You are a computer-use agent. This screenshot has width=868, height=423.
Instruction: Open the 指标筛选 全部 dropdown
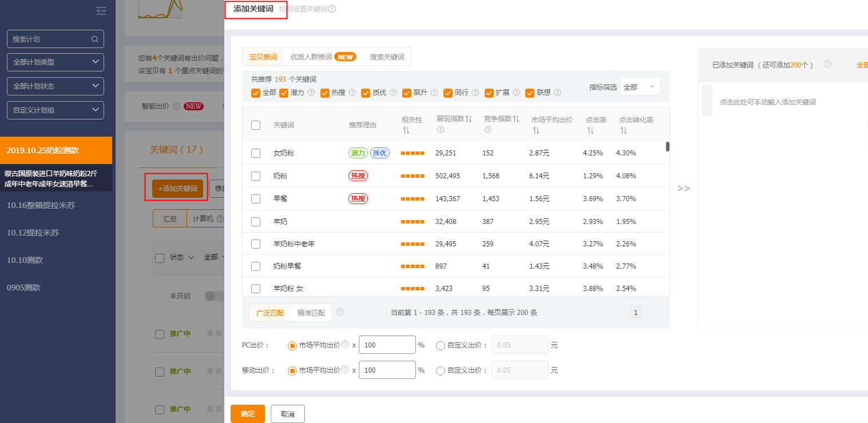[640, 87]
